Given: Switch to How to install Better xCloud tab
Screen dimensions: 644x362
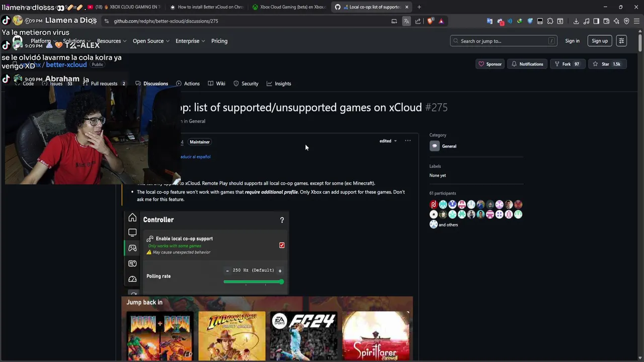Looking at the screenshot, I should tap(206, 7).
